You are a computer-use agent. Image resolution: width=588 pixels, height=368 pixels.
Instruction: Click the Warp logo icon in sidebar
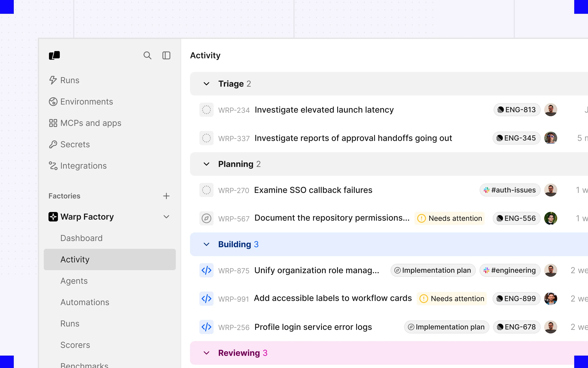coord(54,56)
